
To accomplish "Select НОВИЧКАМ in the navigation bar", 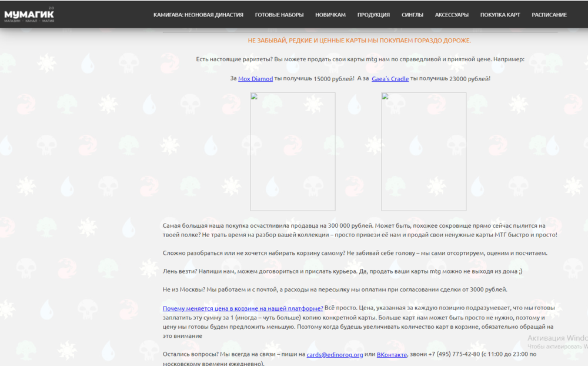I will 329,15.
